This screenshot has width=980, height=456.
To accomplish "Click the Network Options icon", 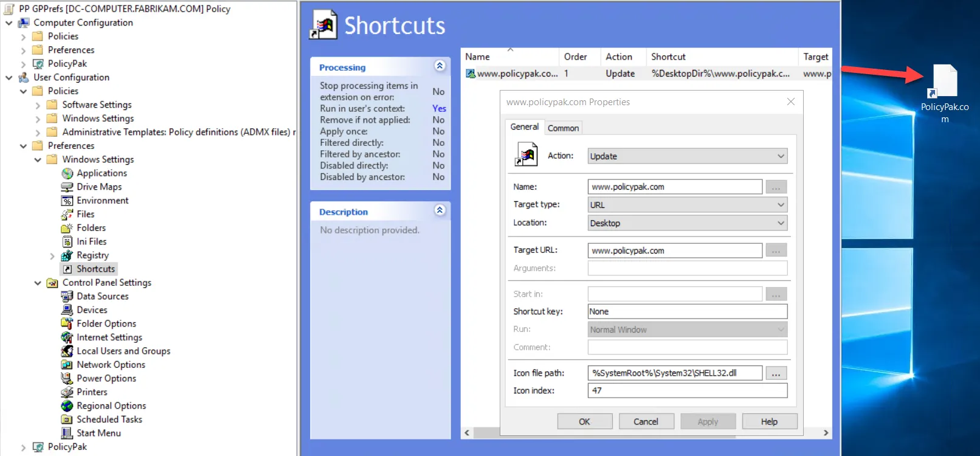I will 67,365.
